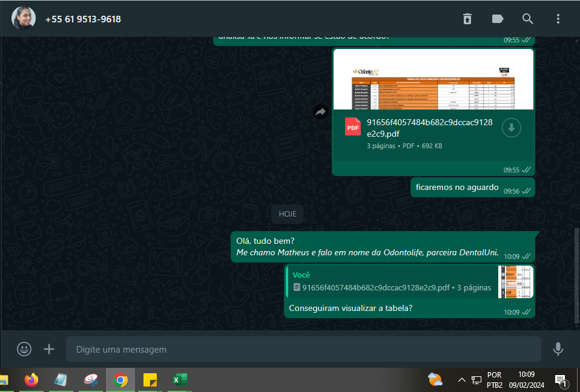Switch to Excel in the taskbar

[x=180, y=380]
